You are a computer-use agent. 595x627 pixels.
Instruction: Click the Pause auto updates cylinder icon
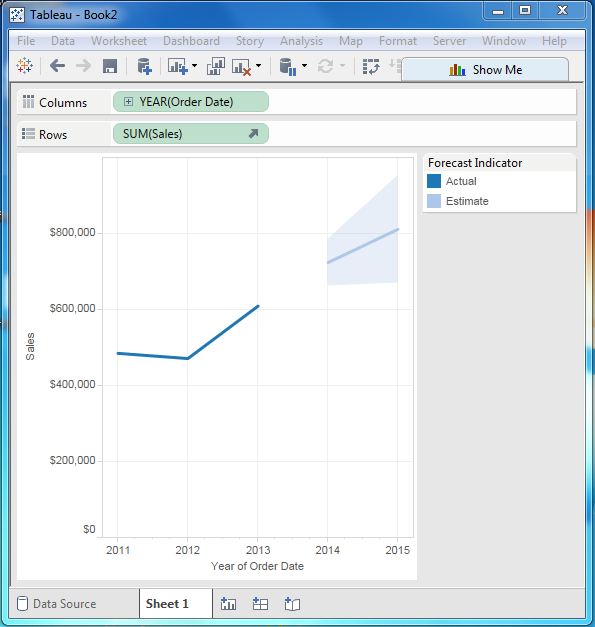click(x=288, y=66)
